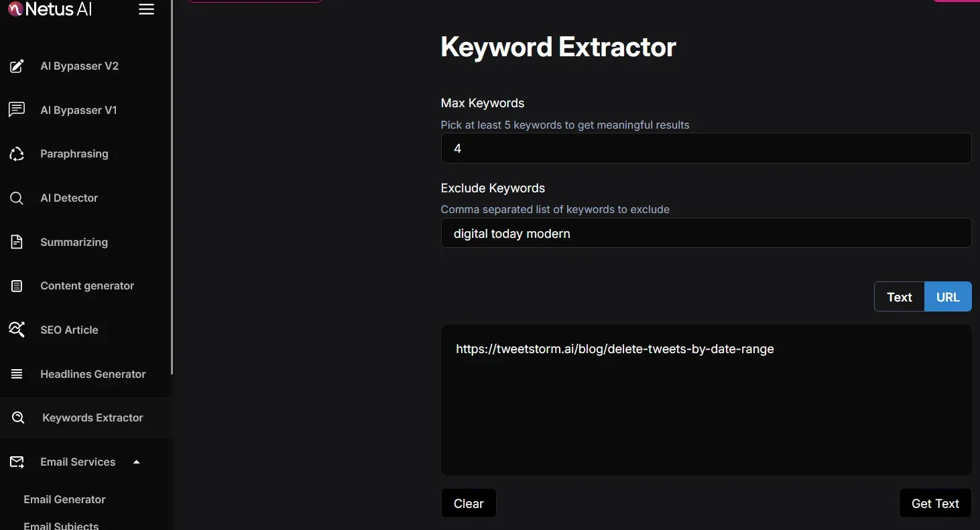
Task: Click the Paraphrasing recycle icon
Action: pos(17,154)
